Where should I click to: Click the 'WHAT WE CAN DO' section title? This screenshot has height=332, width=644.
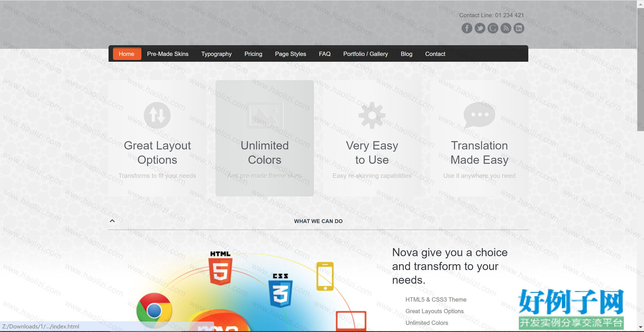pyautogui.click(x=318, y=221)
